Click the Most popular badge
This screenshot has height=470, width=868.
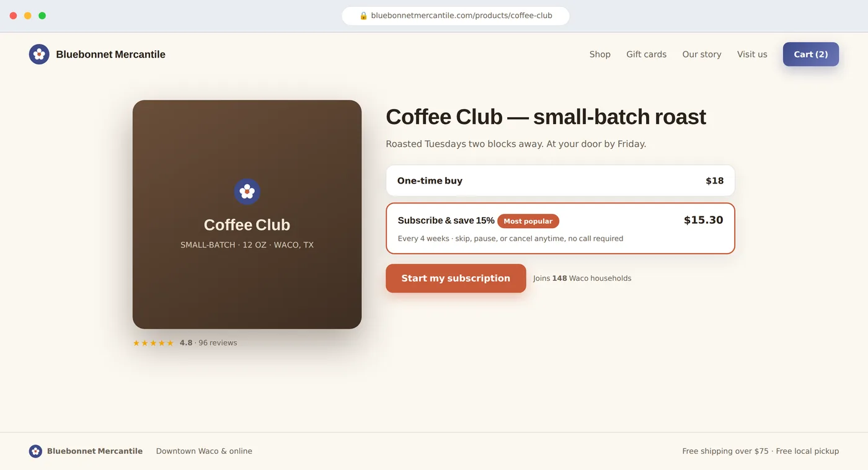[x=528, y=221]
